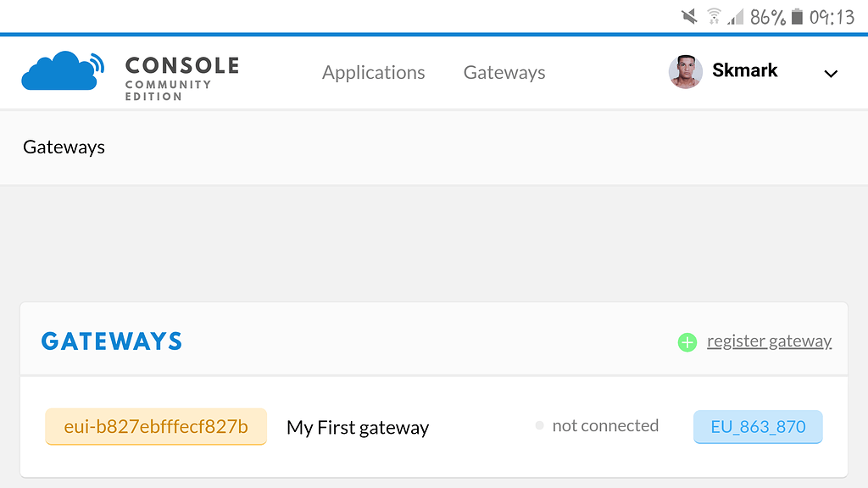The width and height of the screenshot is (868, 488).
Task: Click the cloud Console logo
Action: pyautogui.click(x=58, y=71)
